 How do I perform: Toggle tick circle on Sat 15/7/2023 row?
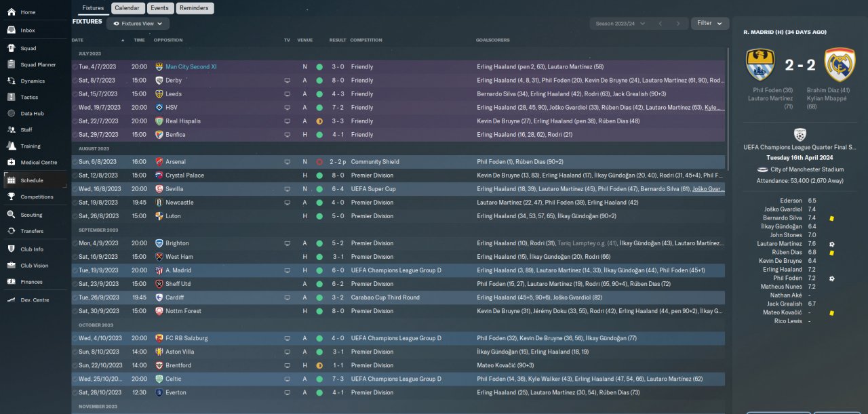[75, 94]
